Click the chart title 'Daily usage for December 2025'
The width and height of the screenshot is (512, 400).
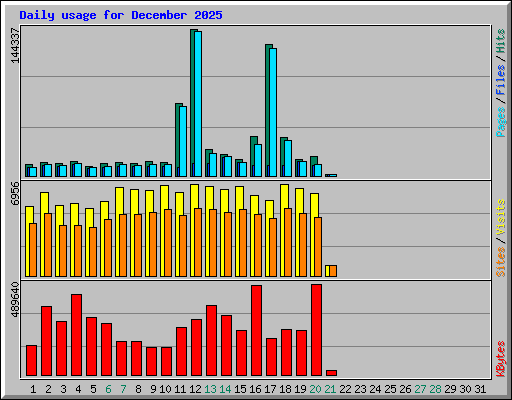(x=121, y=15)
